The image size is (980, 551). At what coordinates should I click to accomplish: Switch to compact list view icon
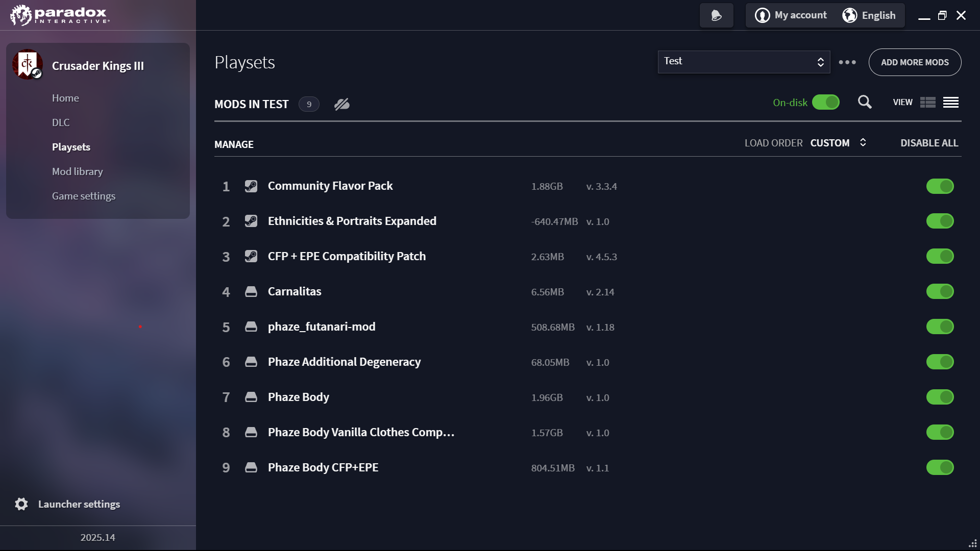click(951, 103)
